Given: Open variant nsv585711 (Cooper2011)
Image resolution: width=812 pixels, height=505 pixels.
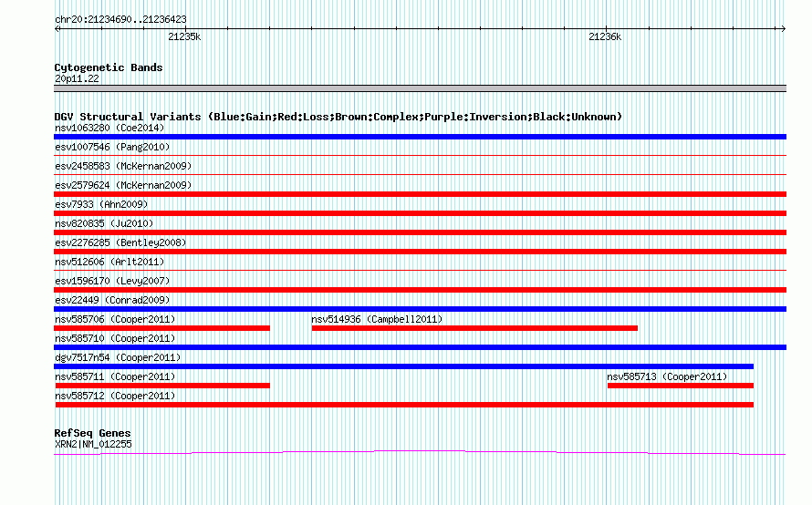Looking at the screenshot, I should pos(115,376).
